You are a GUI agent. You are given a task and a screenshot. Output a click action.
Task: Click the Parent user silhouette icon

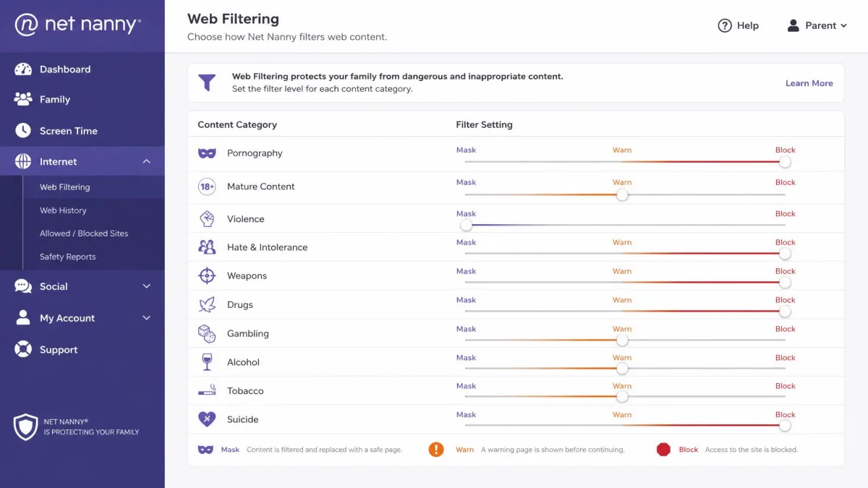(793, 25)
